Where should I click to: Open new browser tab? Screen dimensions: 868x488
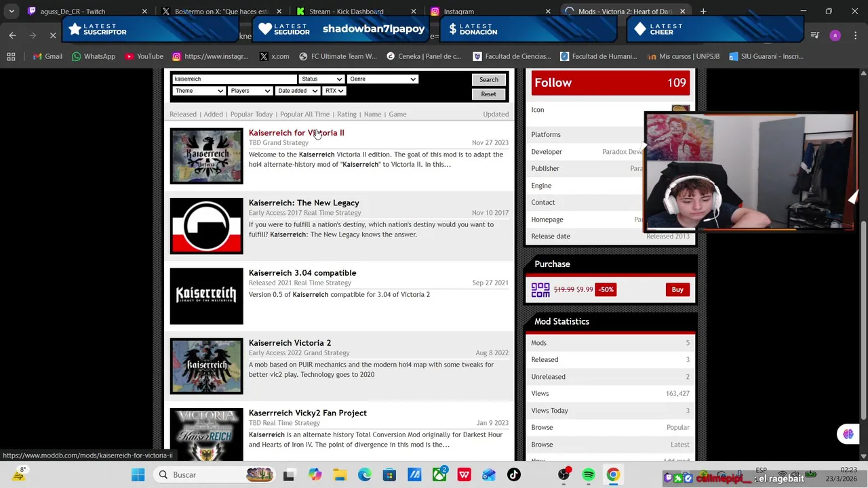click(x=703, y=11)
